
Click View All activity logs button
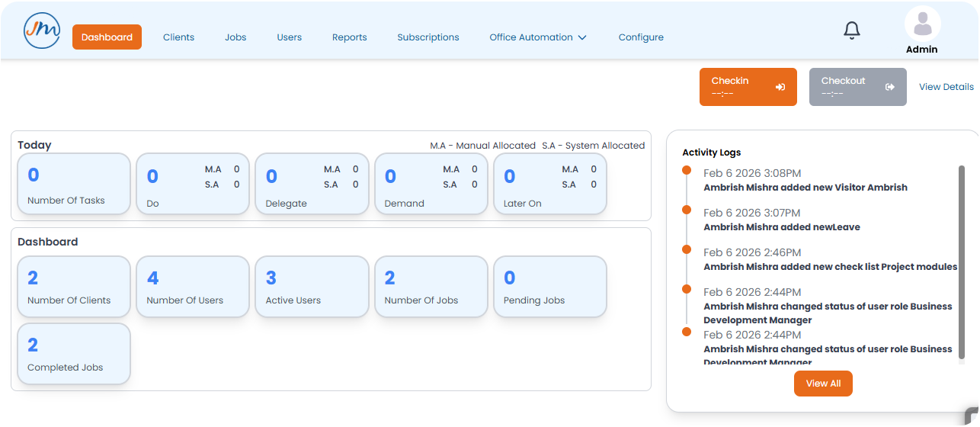823,384
